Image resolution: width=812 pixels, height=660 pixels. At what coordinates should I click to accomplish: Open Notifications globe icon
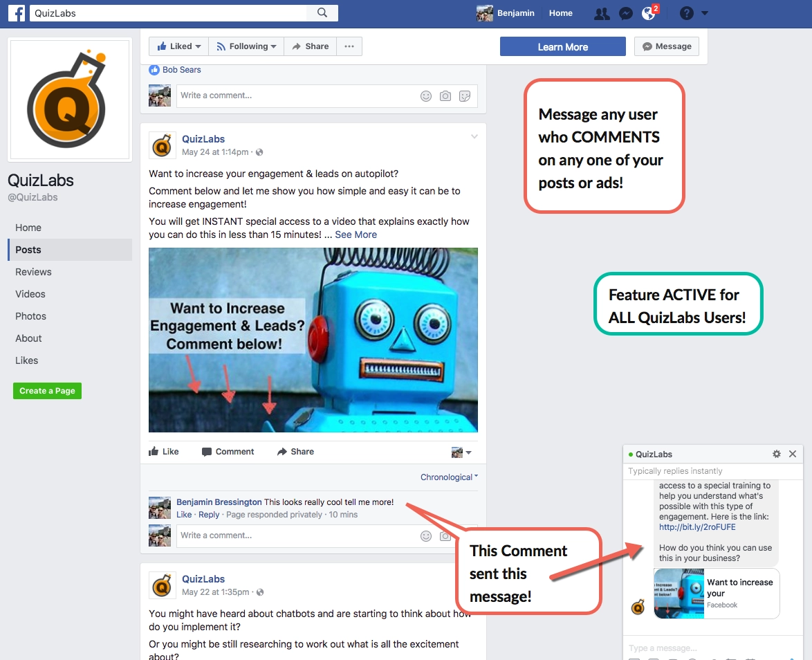pyautogui.click(x=648, y=13)
